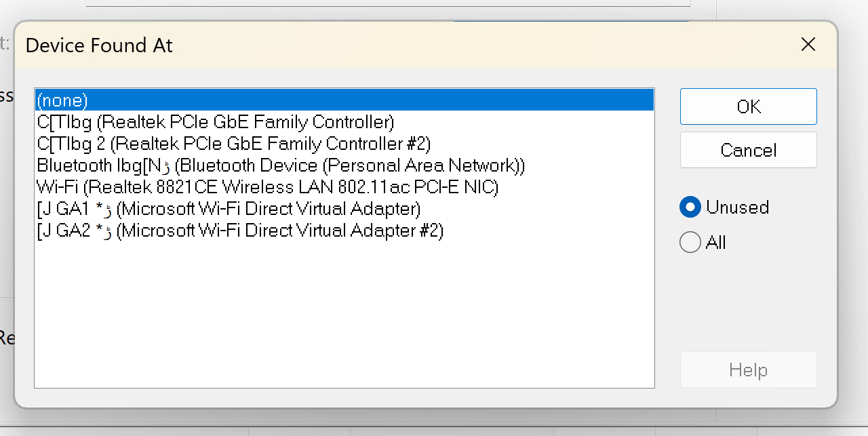This screenshot has width=868, height=436.
Task: Enable the Unused radio button circle
Action: [690, 207]
